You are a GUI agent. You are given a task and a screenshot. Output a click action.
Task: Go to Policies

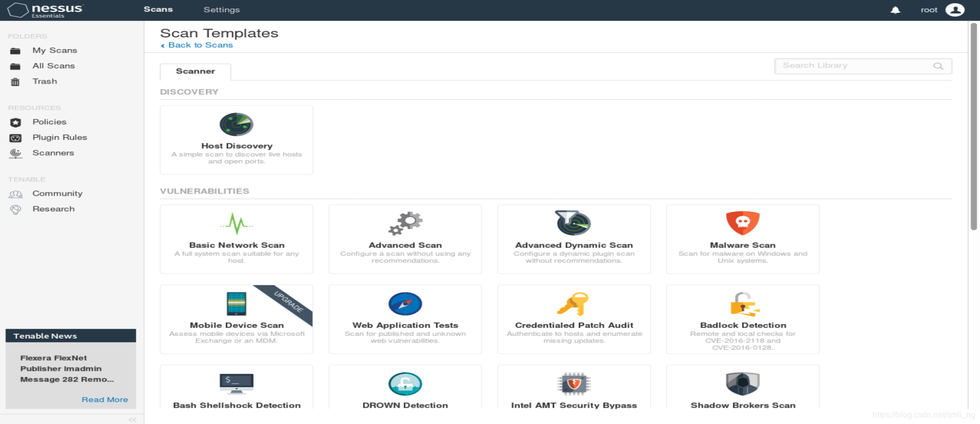(50, 122)
